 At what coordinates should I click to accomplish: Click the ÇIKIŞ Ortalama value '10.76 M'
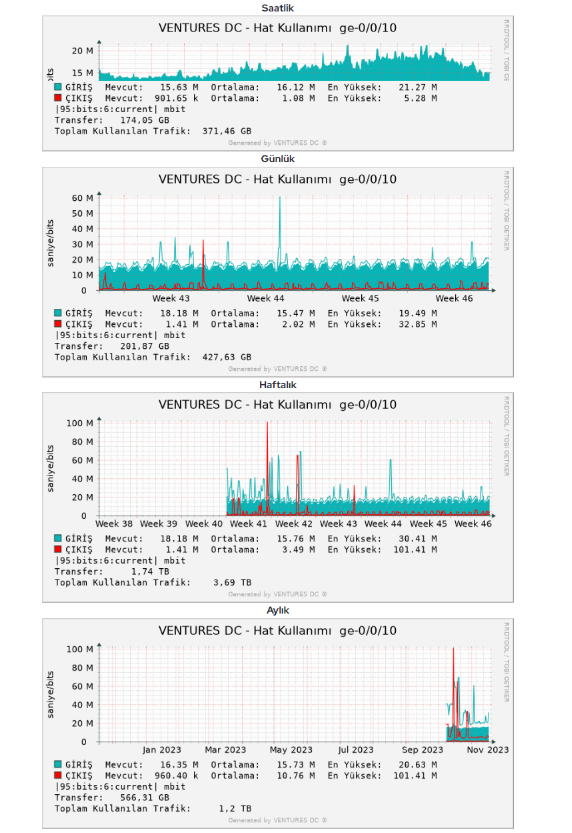(296, 776)
